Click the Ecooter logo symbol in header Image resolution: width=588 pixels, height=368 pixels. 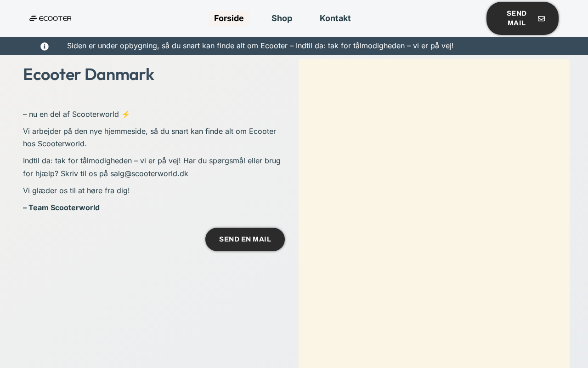[x=33, y=18]
